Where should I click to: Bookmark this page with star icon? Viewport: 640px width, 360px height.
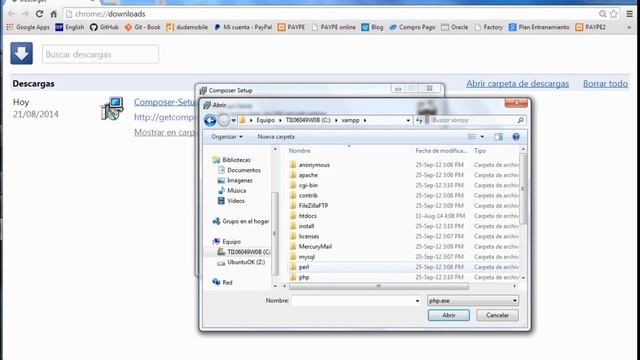click(613, 14)
